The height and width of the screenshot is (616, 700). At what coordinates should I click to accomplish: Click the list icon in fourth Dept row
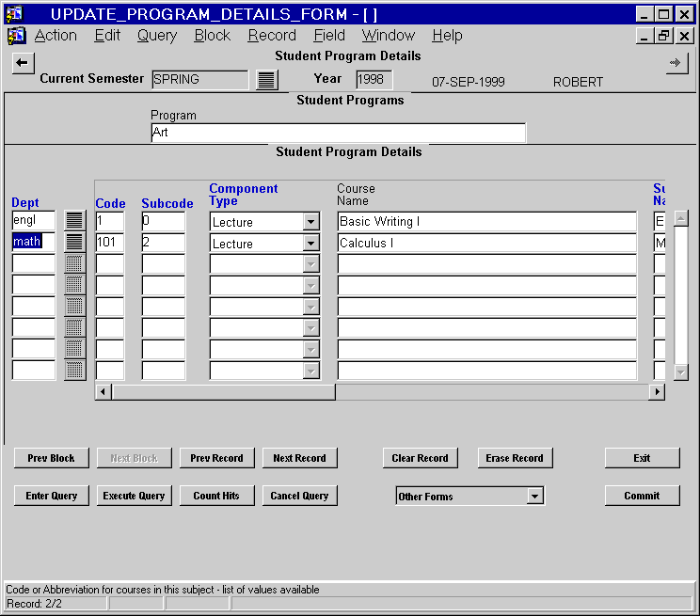pyautogui.click(x=74, y=285)
